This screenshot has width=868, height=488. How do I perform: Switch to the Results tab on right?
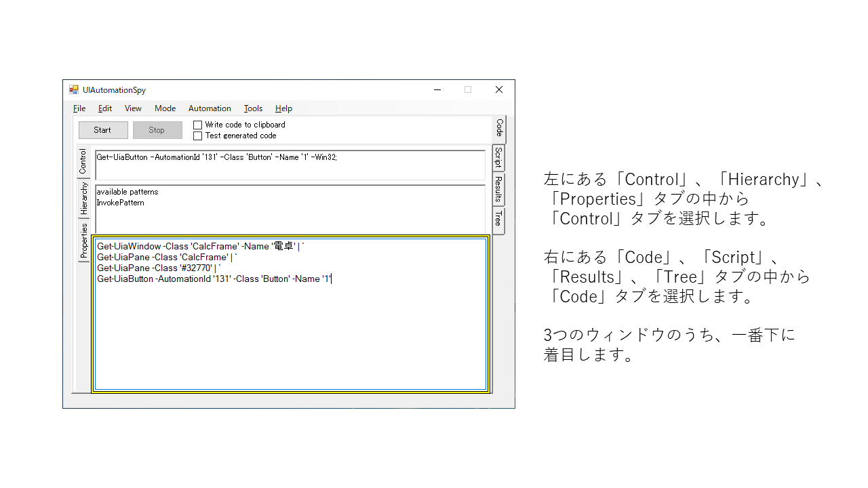498,190
